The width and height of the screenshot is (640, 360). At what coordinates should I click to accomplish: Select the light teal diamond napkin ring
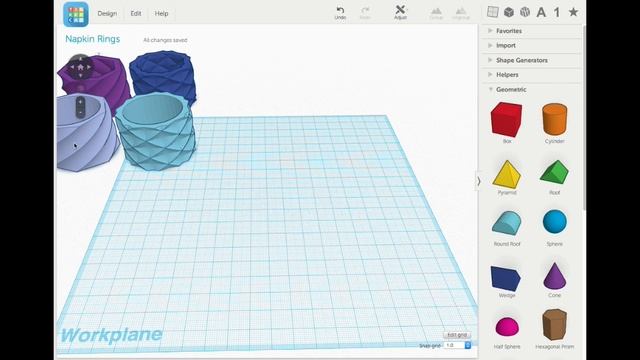[x=156, y=131]
